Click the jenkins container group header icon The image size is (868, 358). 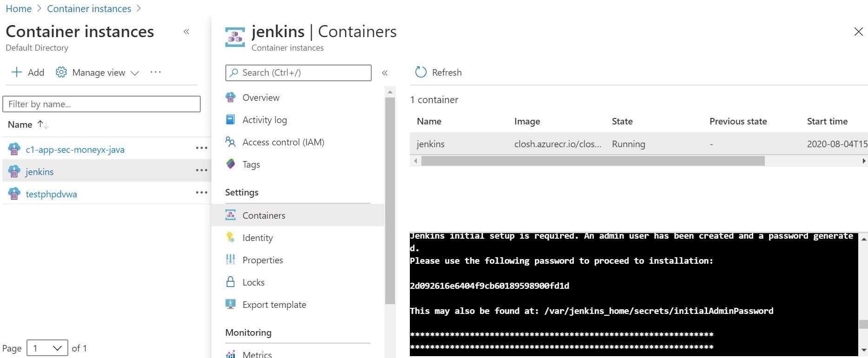[x=235, y=37]
